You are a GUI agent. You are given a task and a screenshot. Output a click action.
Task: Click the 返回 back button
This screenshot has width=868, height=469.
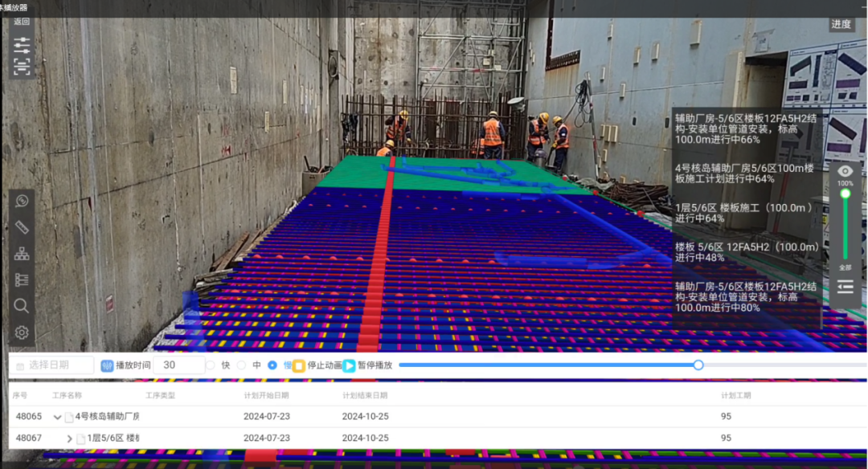(x=22, y=22)
